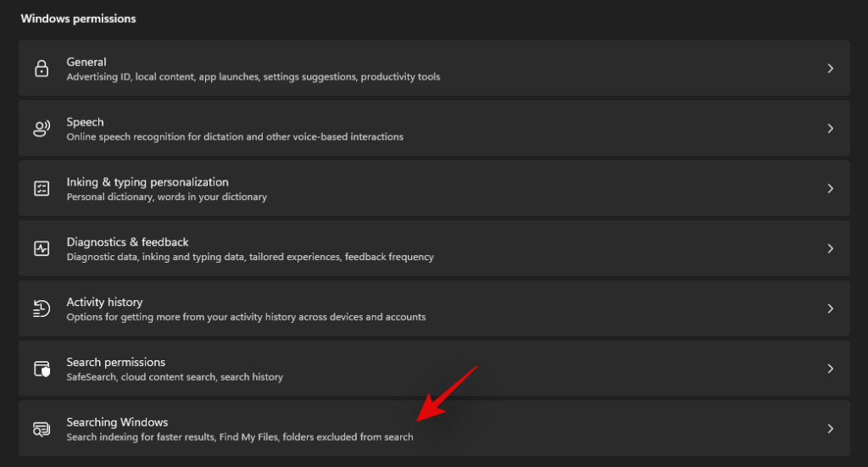Click the Searching Windows magnifier icon
Screen dimensions: 868x467
[x=42, y=429]
